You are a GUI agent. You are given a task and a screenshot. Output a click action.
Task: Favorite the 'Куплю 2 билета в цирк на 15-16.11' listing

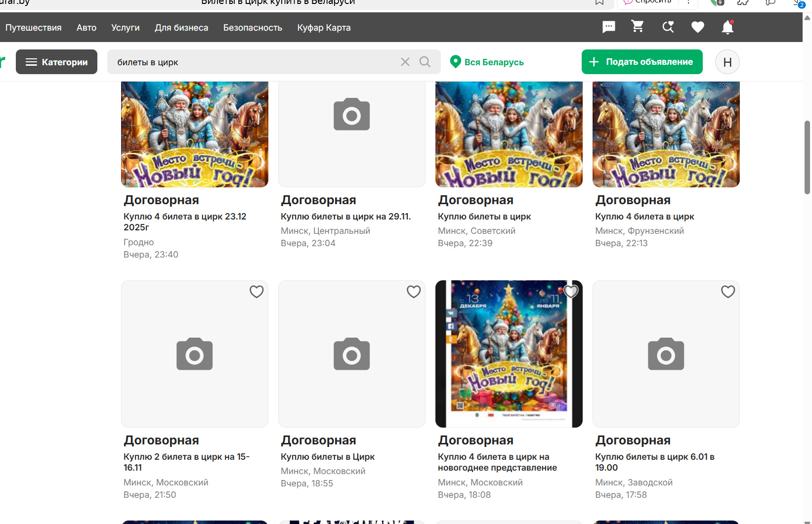tap(256, 292)
